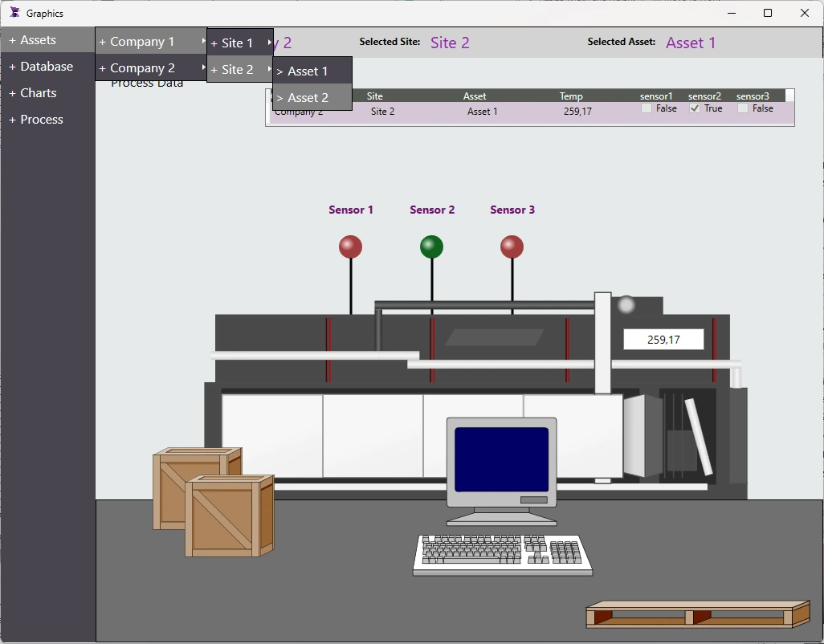Click the sensor1 column header
Image resolution: width=824 pixels, height=644 pixels.
point(656,96)
